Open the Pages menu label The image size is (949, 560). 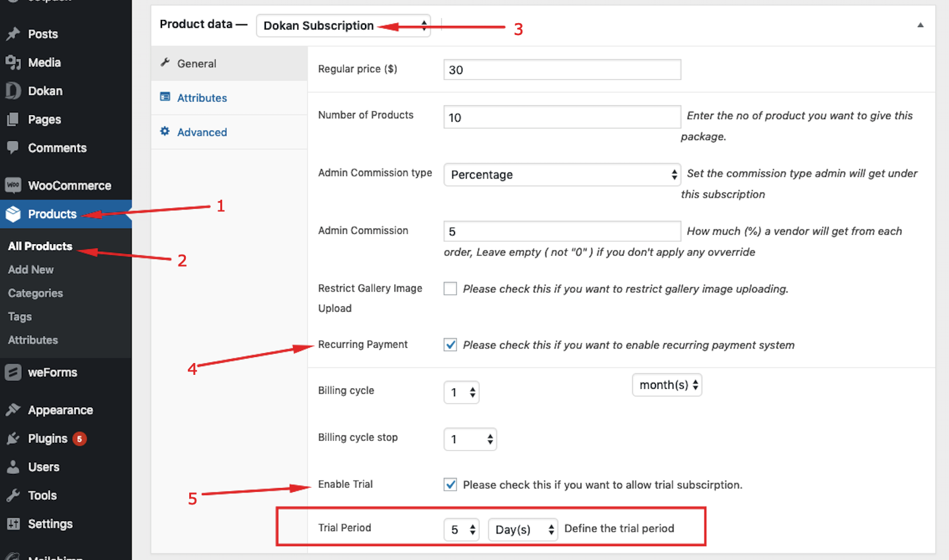click(x=44, y=120)
